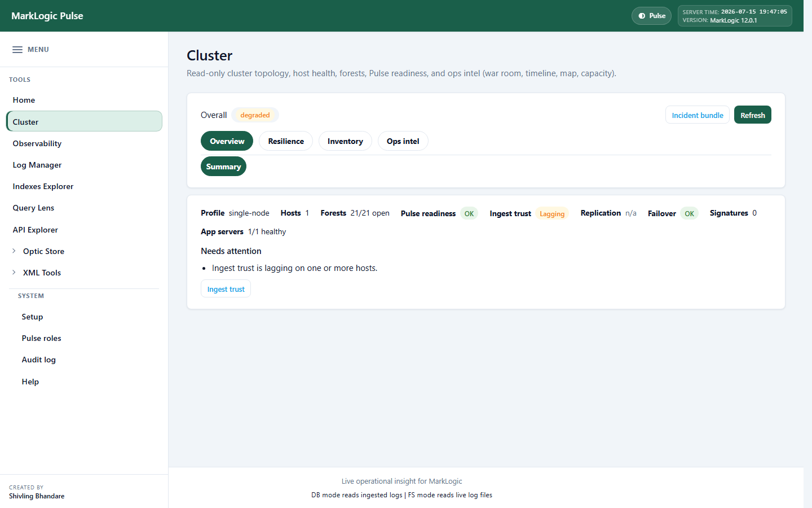Open Home in the sidebar
Viewport: 812px width, 508px height.
tap(84, 100)
